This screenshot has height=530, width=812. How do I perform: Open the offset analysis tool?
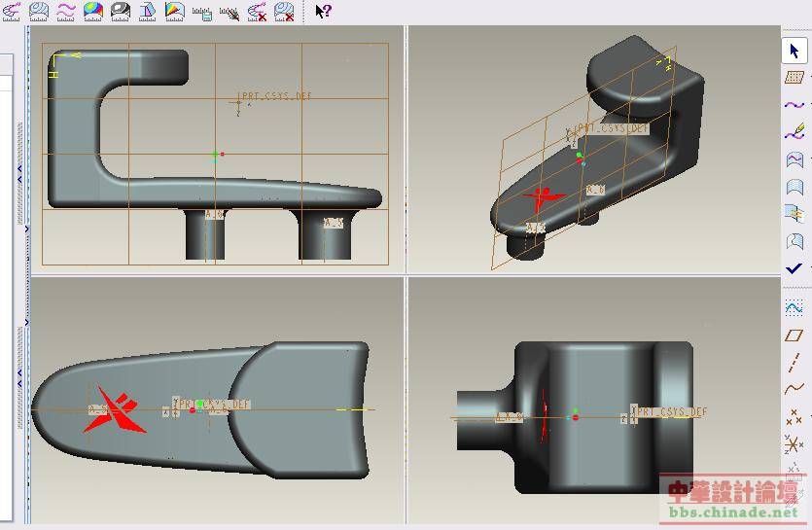click(x=66, y=11)
